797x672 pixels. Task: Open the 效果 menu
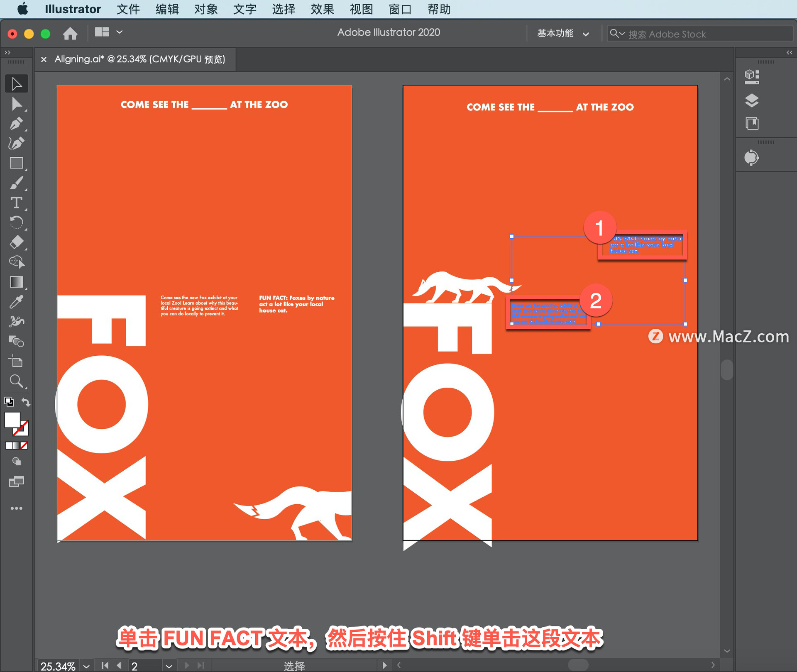[x=323, y=9]
